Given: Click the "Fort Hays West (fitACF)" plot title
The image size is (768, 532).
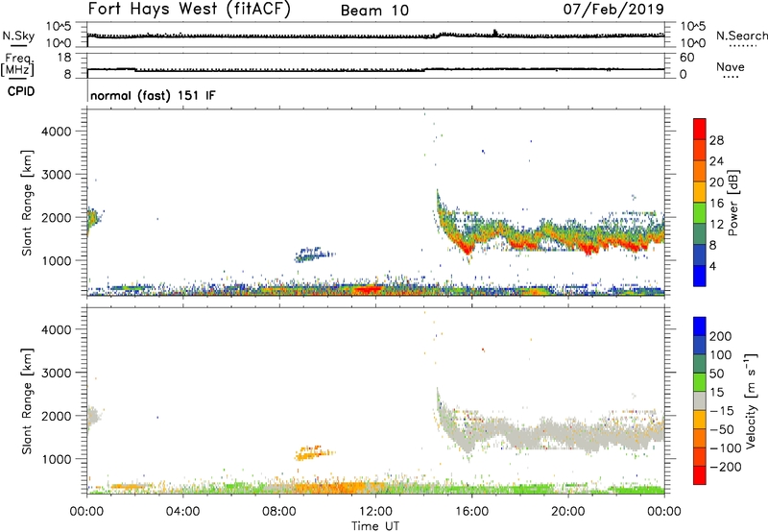Looking at the screenshot, I should coord(189,9).
